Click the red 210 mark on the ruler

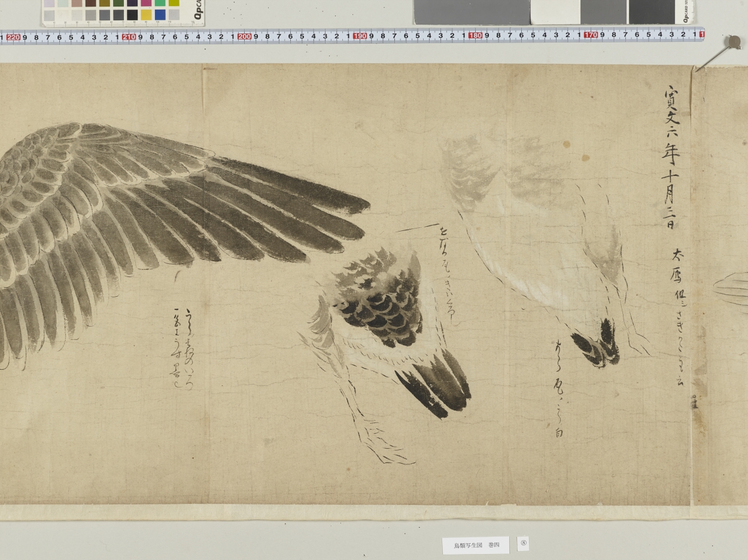(129, 37)
